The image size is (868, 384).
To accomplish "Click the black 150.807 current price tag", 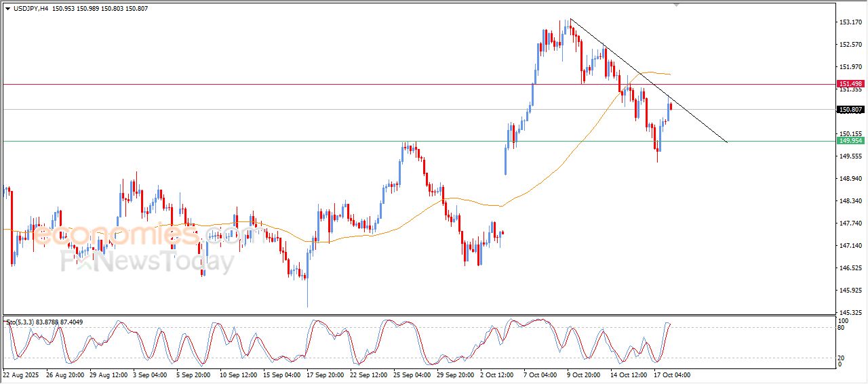I will point(850,109).
